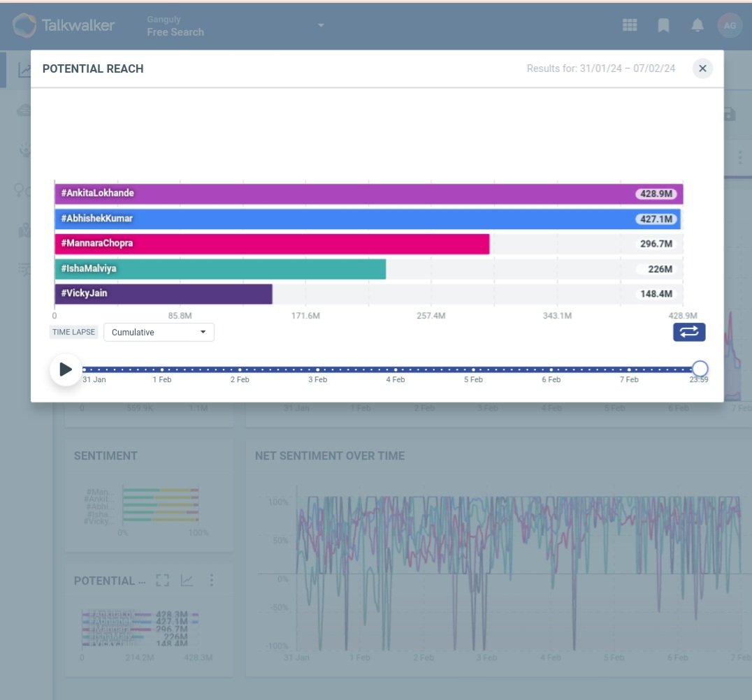Close the Potential Reach dialog

click(x=702, y=68)
